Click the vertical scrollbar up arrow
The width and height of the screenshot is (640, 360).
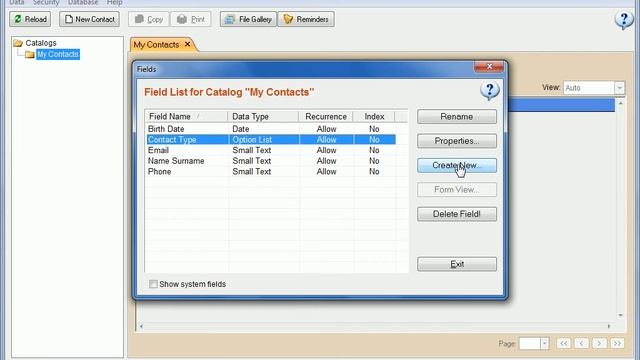(620, 103)
